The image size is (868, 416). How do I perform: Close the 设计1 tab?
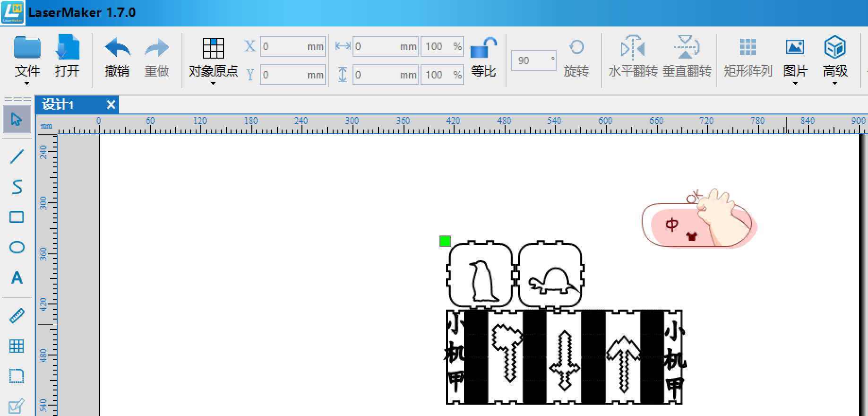pyautogui.click(x=111, y=104)
